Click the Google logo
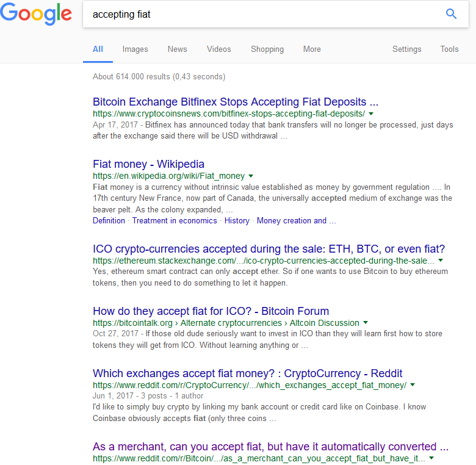The width and height of the screenshot is (476, 465). point(36,13)
